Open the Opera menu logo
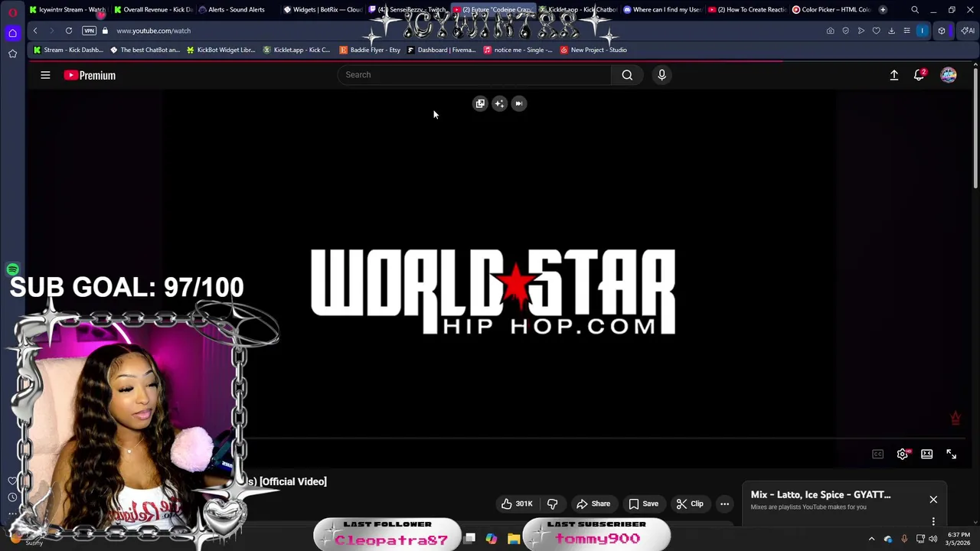 click(x=12, y=12)
